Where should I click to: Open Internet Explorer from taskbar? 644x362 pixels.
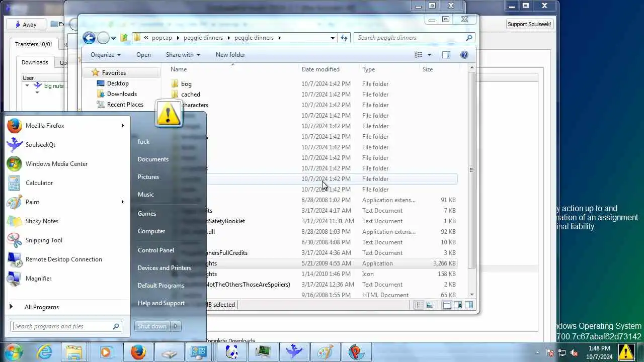(45, 352)
